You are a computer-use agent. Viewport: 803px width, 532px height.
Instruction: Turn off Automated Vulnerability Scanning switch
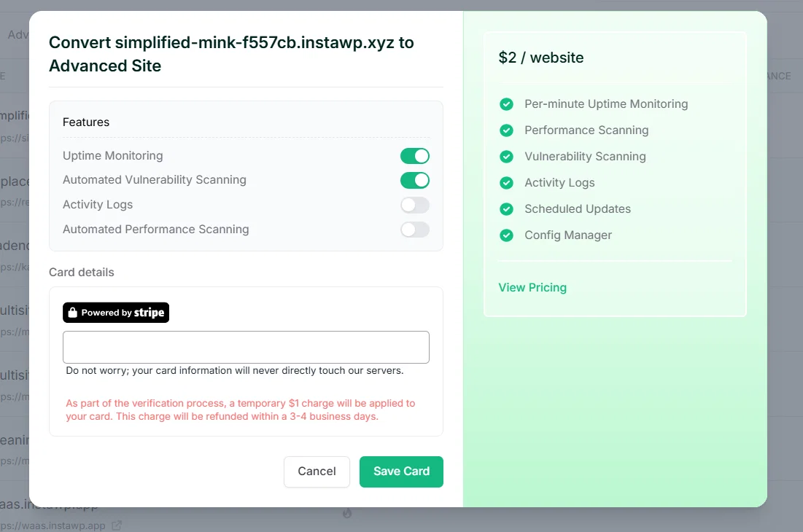point(415,181)
